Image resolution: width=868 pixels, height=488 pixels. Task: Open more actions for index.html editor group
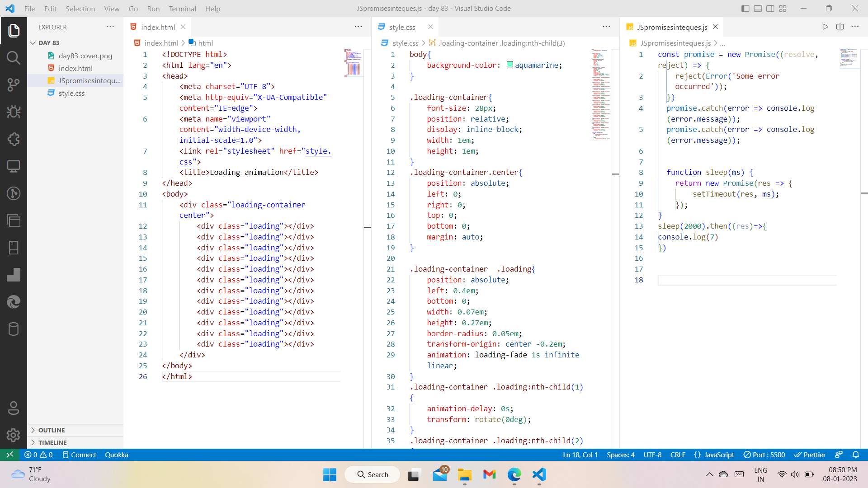pyautogui.click(x=359, y=27)
